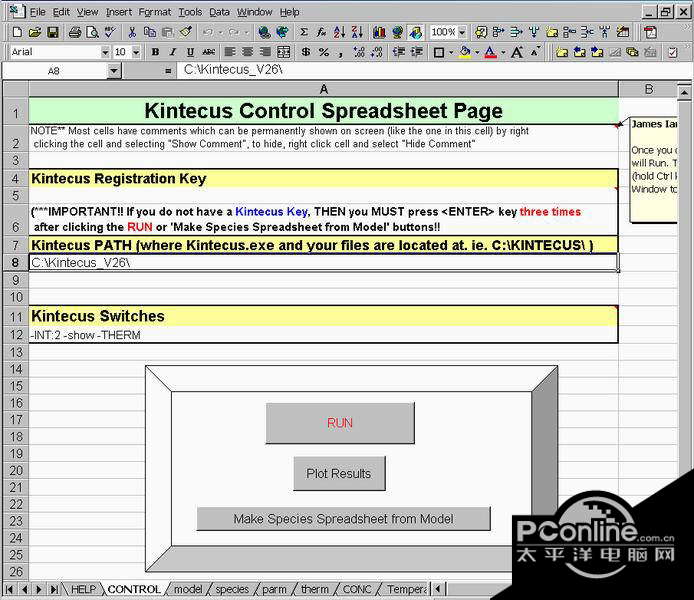Click the AutoSum sigma icon

point(304,32)
